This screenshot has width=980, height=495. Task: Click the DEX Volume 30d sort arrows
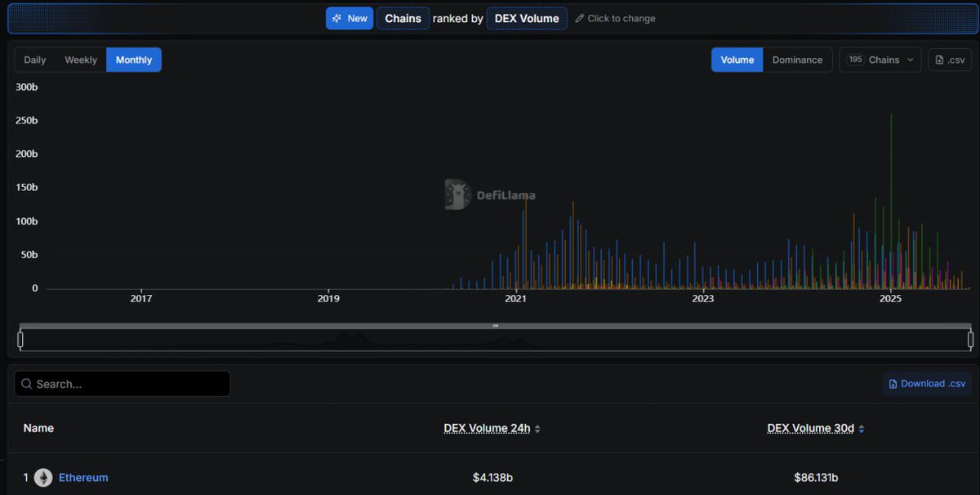(x=862, y=429)
